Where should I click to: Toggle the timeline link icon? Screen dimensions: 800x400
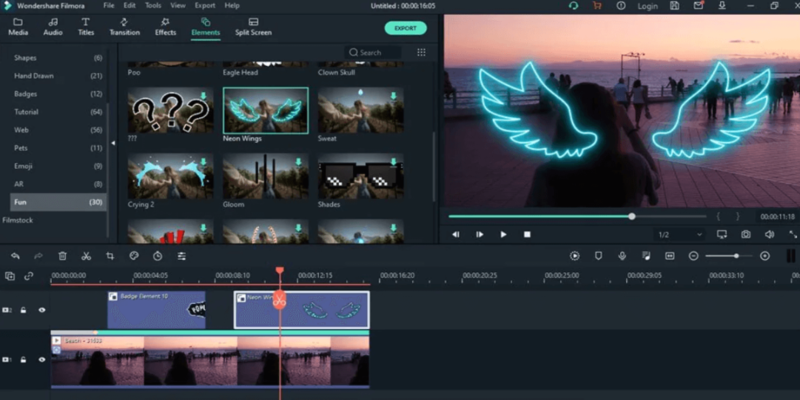coord(29,276)
